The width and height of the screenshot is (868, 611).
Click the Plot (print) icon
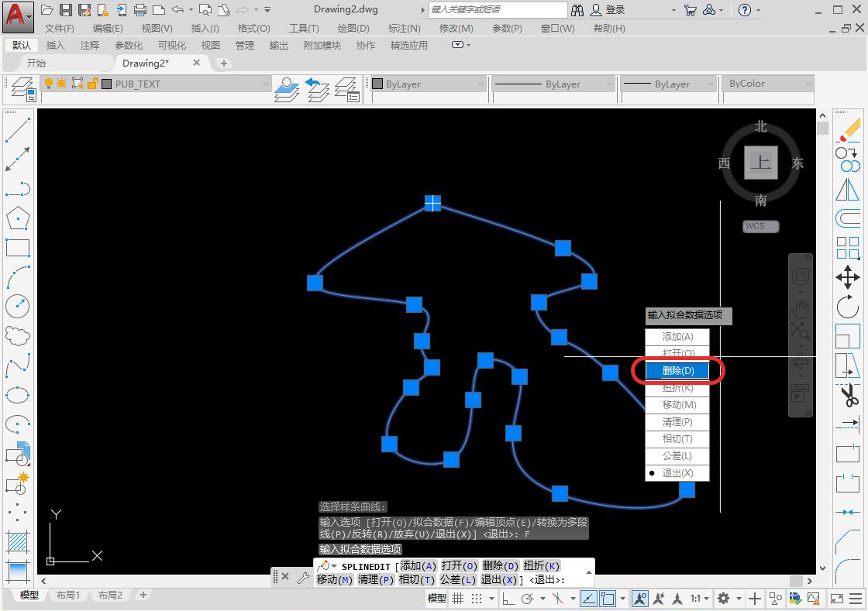[140, 9]
